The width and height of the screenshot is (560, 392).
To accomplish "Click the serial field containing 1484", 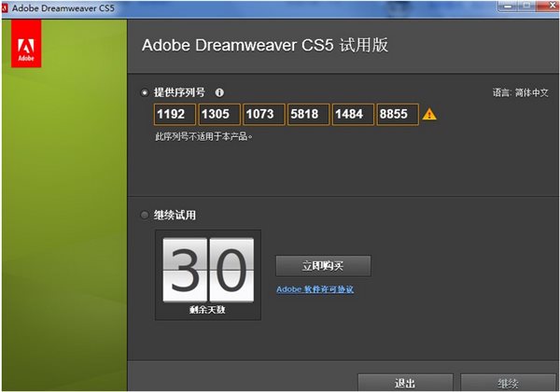I will coord(353,114).
